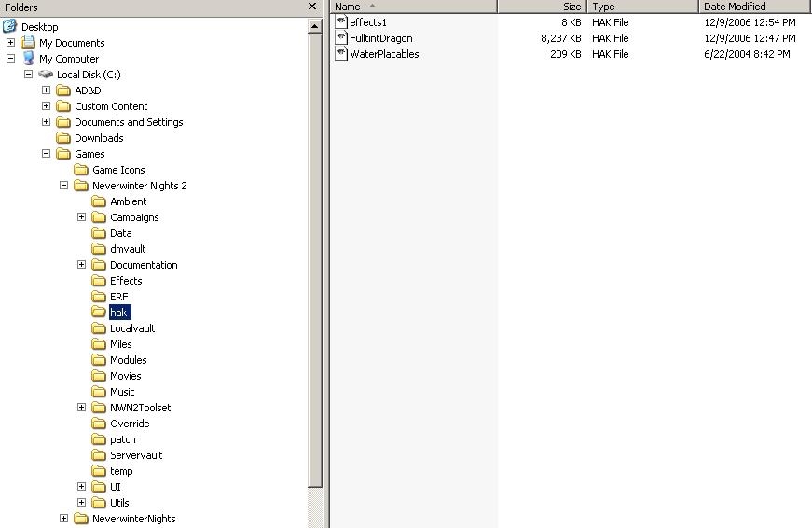Image resolution: width=812 pixels, height=528 pixels.
Task: Collapse the Neverwinter Nights 2 folder
Action: click(x=63, y=186)
